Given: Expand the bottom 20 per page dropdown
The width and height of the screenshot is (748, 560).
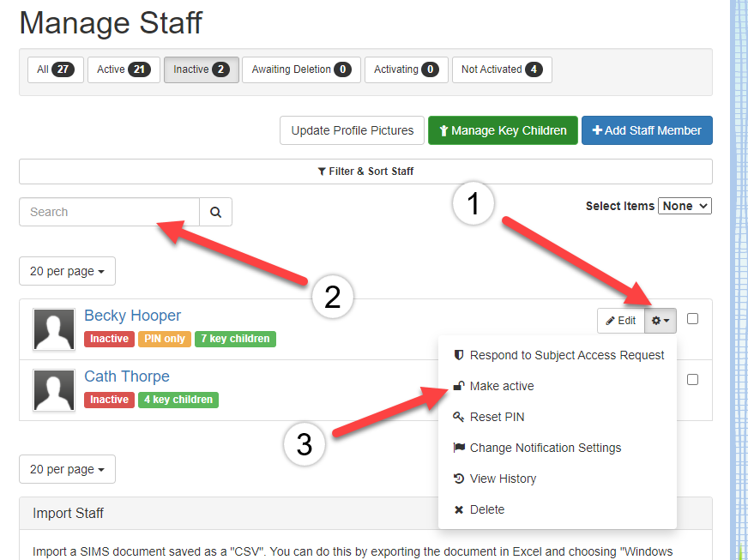Looking at the screenshot, I should [67, 469].
